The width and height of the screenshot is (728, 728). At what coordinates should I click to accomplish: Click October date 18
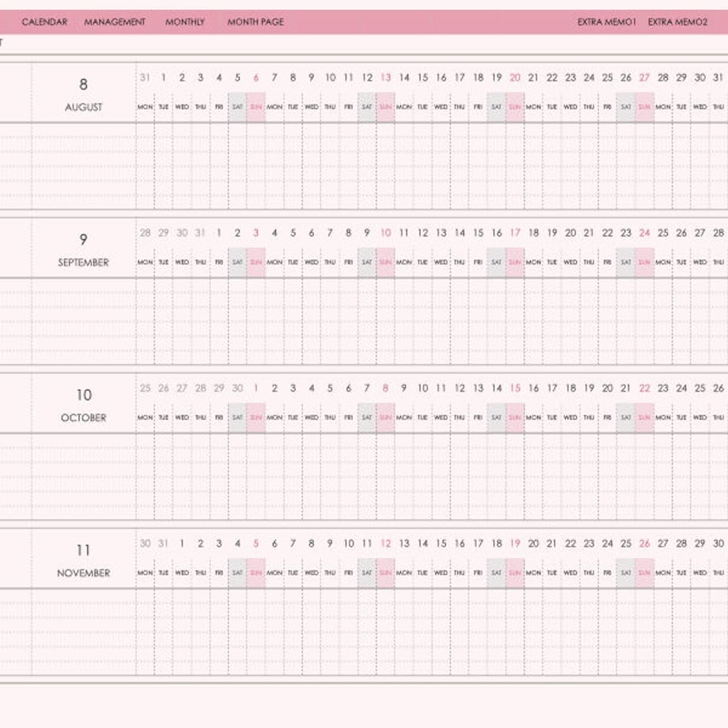click(x=571, y=389)
